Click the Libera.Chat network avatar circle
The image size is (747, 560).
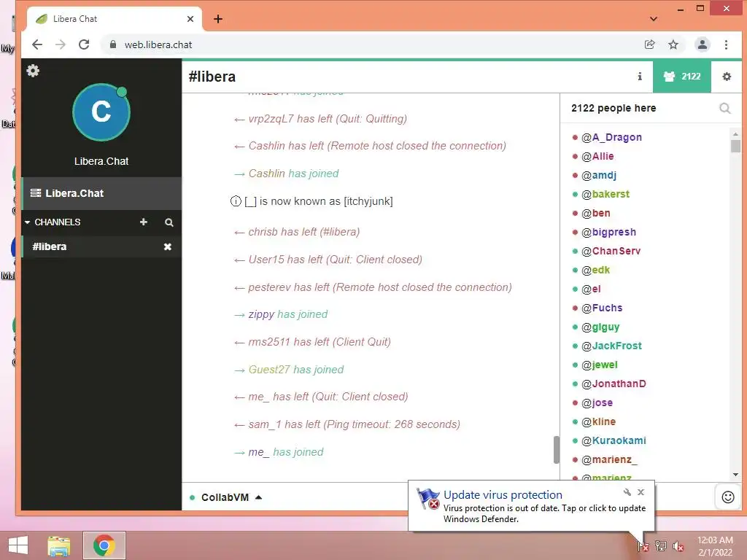[x=101, y=112]
